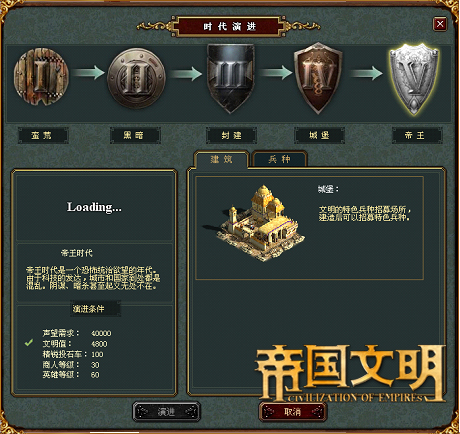This screenshot has height=434, width=460.
Task: Switch to the 建筑 tab
Action: (x=221, y=159)
